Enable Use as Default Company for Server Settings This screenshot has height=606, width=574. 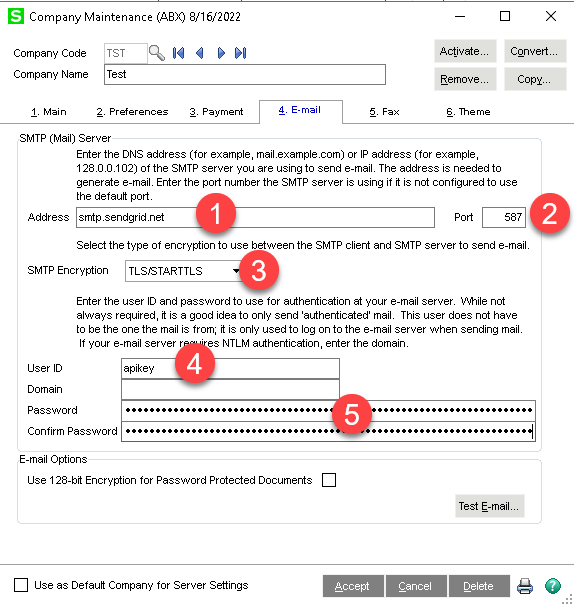21,585
